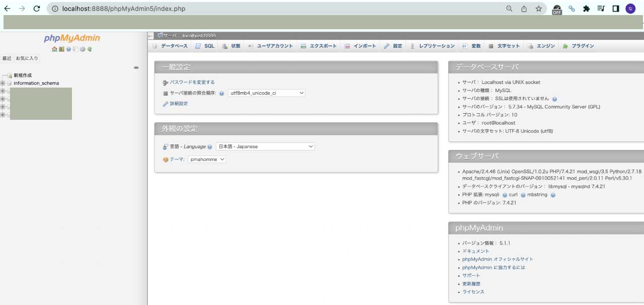Expand the information_schema database tree node
The width and height of the screenshot is (644, 305).
tap(3, 84)
